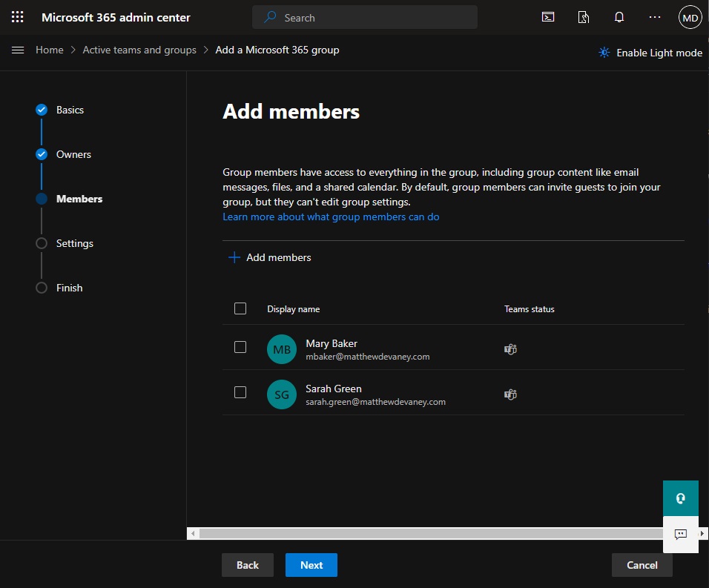Viewport: 709px width, 588px height.
Task: Click the Next button
Action: click(x=311, y=565)
